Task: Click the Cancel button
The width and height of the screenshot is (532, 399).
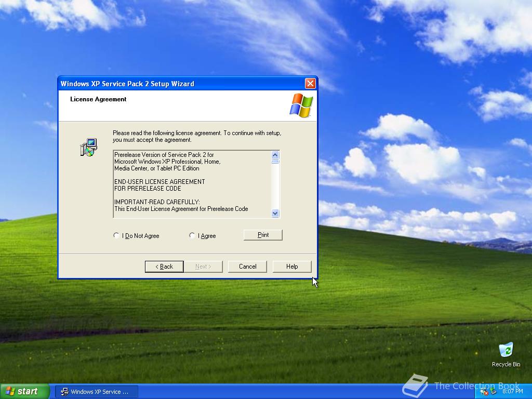Action: tap(247, 267)
